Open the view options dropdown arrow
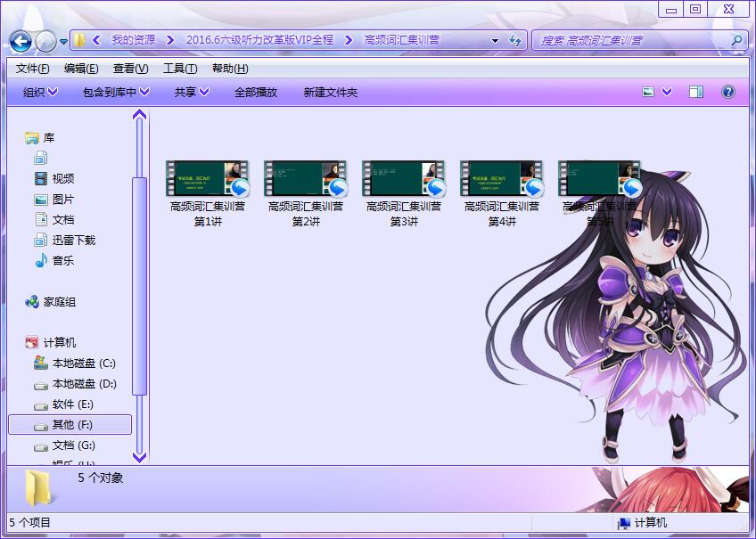This screenshot has width=756, height=539. coord(667,92)
